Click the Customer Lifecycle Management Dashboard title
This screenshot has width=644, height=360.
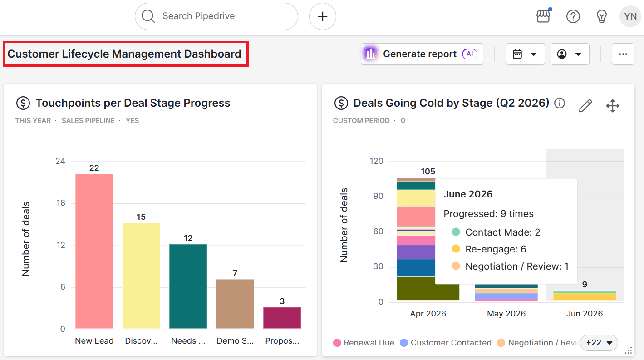tap(124, 54)
